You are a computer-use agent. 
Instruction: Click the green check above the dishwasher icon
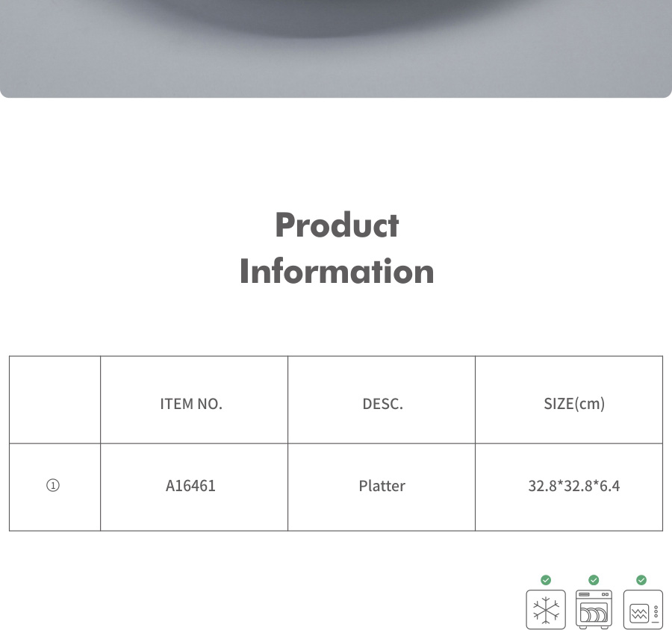594,580
